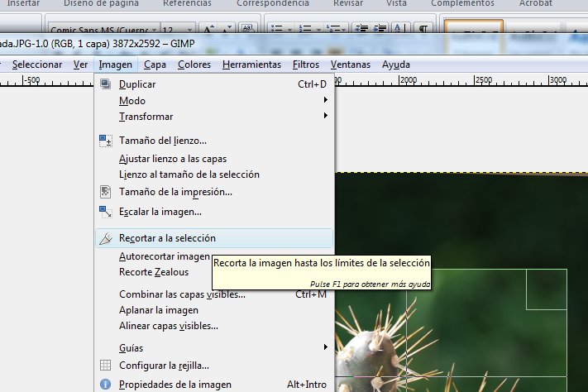
Task: Click the Word multilevel list icon
Action: 333,28
